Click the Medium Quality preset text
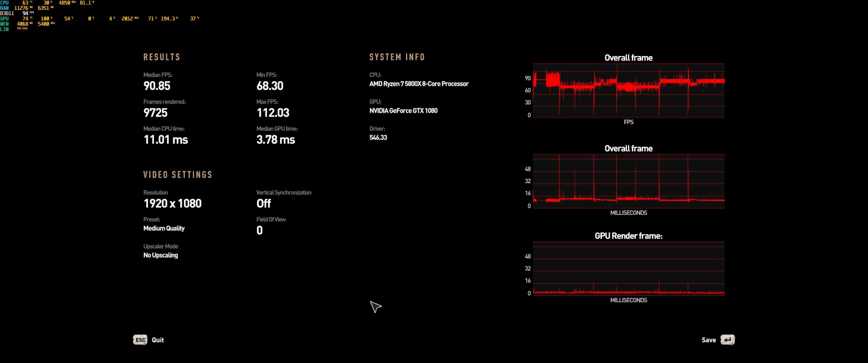Screen dimensions: 868x363 (164, 228)
